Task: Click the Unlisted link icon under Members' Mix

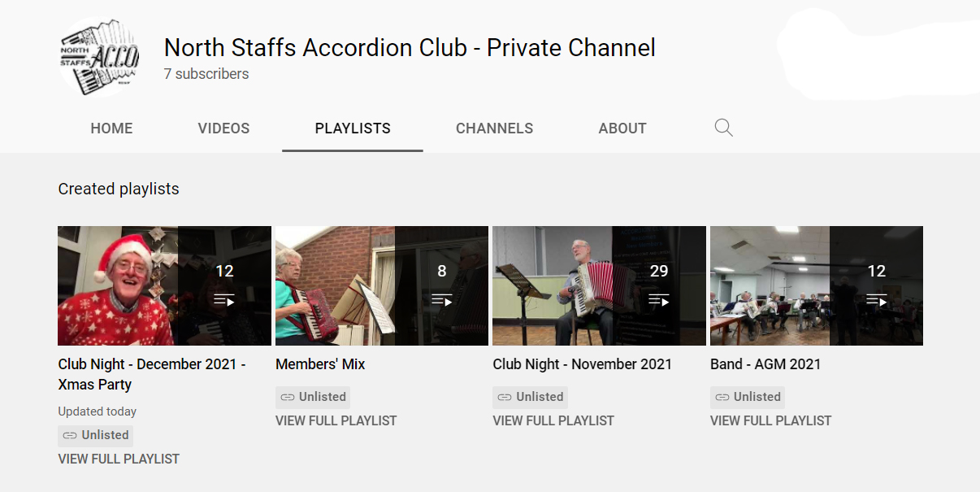Action: 287,397
